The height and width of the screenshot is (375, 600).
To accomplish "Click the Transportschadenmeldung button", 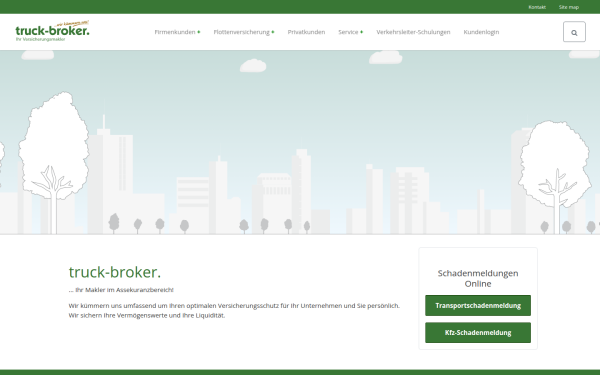I will (478, 305).
